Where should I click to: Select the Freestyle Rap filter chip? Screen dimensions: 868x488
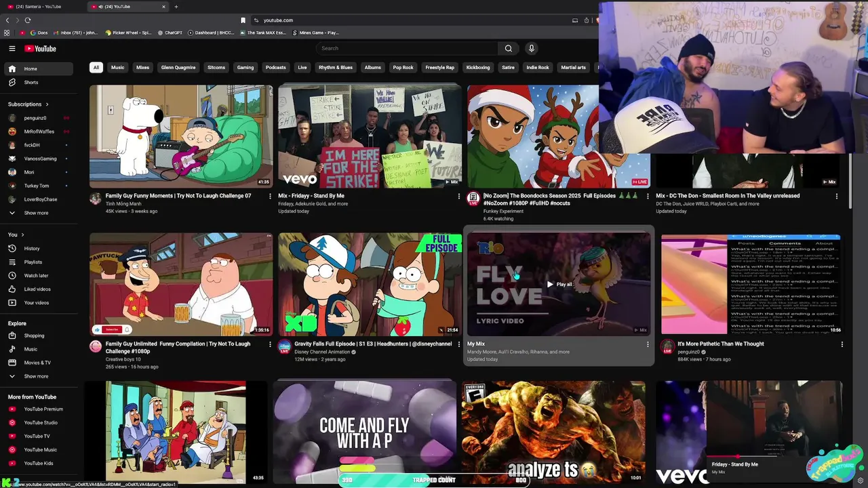click(440, 67)
